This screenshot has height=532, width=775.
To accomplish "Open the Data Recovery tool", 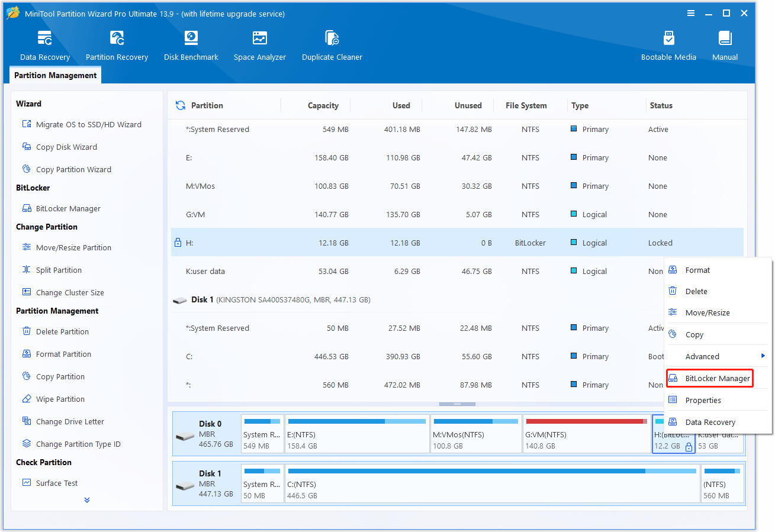I will pyautogui.click(x=45, y=47).
